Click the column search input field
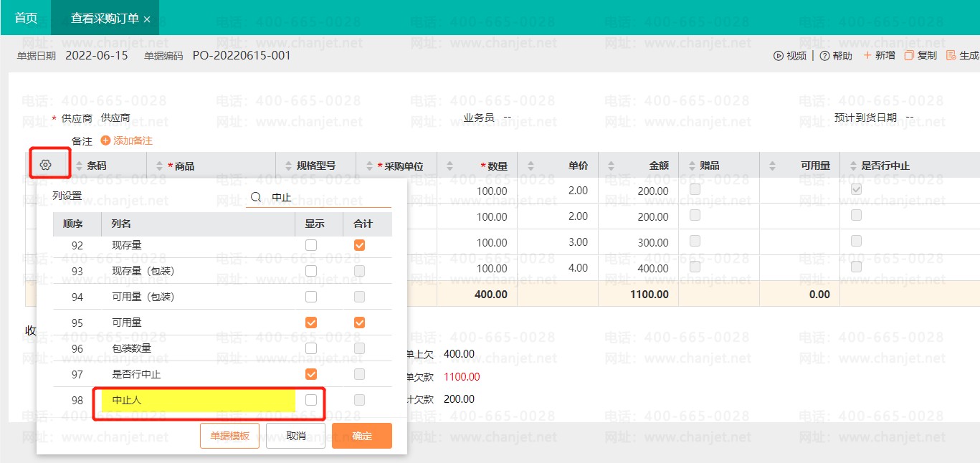The width and height of the screenshot is (980, 463). (x=326, y=197)
